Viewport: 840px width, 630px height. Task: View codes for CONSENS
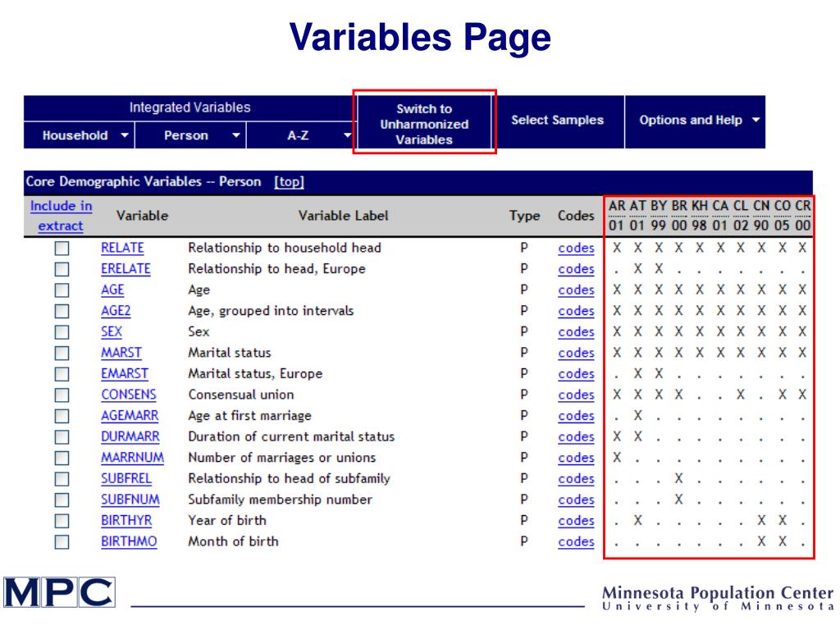click(576, 395)
